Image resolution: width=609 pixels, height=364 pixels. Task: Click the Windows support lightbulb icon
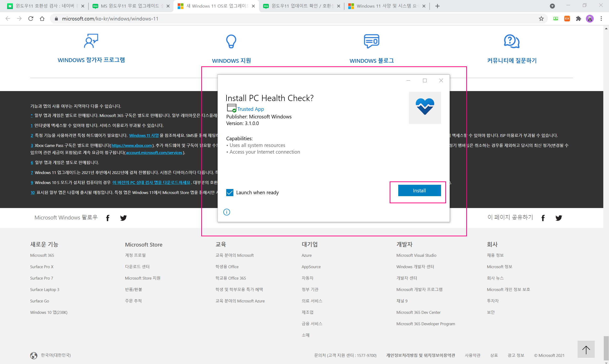pyautogui.click(x=231, y=41)
